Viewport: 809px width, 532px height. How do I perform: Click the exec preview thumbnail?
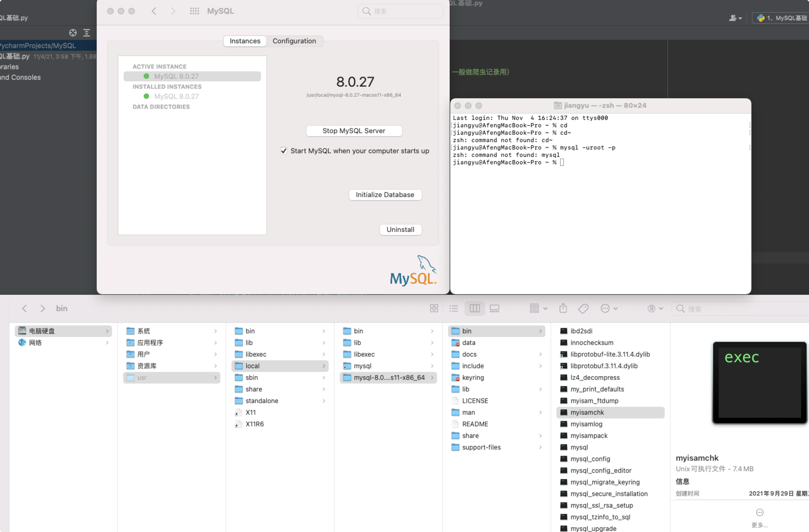pos(759,382)
